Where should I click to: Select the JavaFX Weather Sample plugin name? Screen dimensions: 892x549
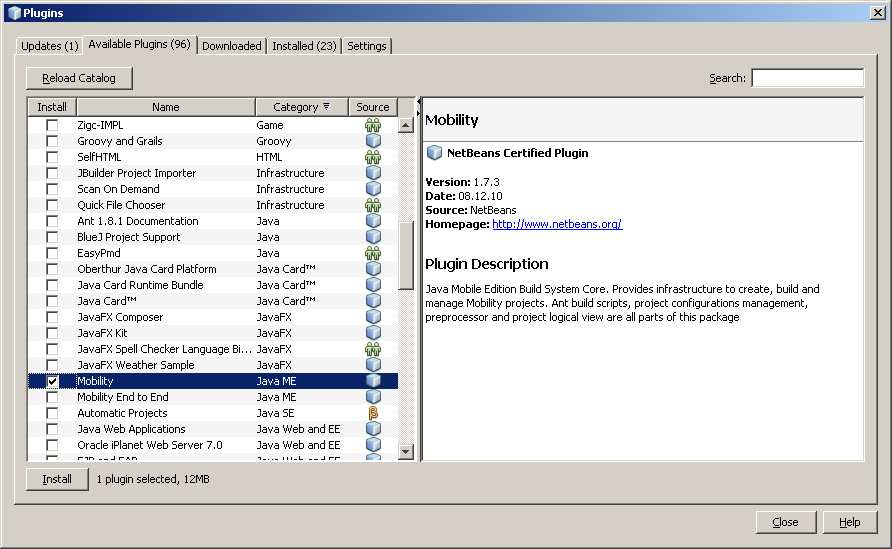[136, 365]
